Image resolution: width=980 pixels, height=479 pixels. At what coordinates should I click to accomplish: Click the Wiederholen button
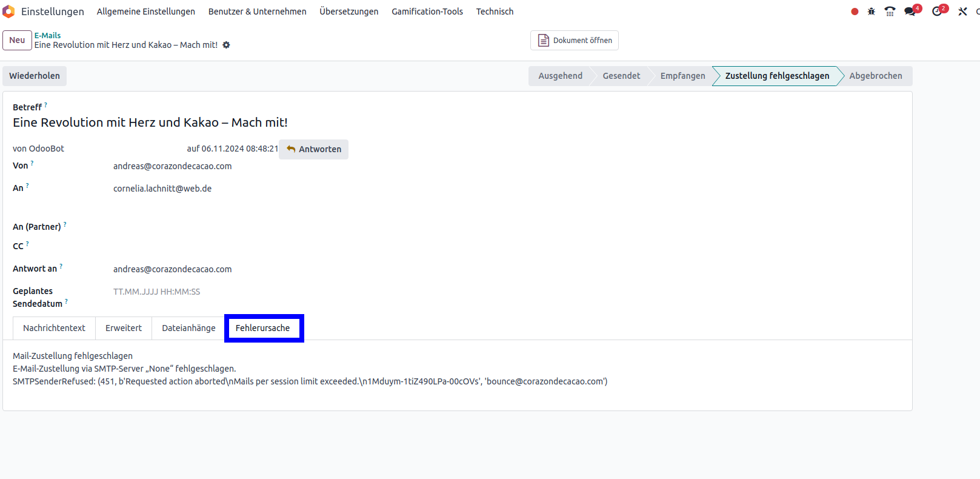(35, 76)
